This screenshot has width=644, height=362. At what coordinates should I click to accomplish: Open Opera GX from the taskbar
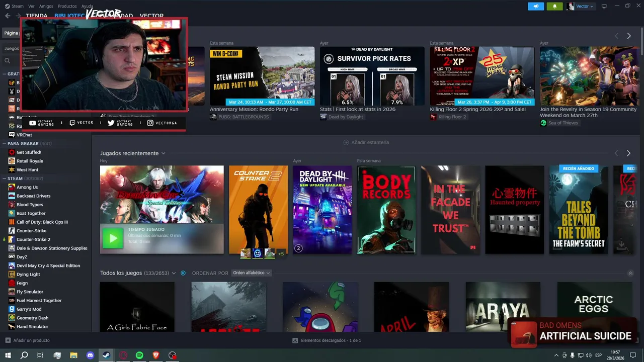pos(123,355)
